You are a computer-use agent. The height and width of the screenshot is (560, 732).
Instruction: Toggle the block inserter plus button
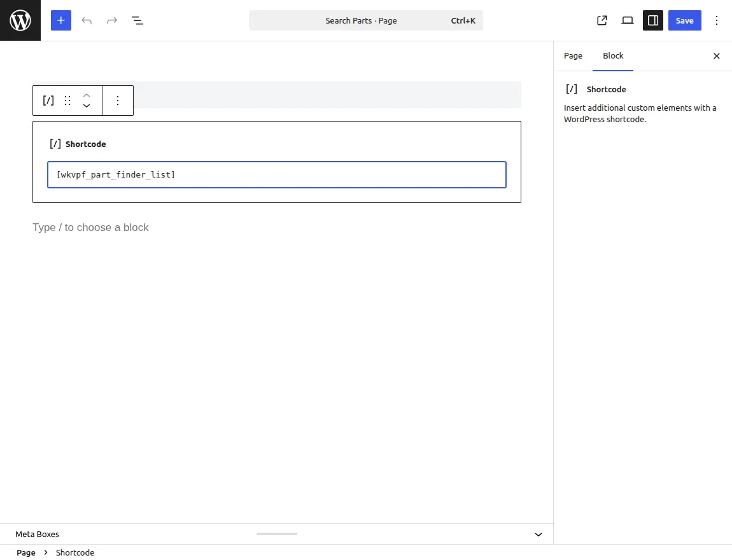point(60,20)
